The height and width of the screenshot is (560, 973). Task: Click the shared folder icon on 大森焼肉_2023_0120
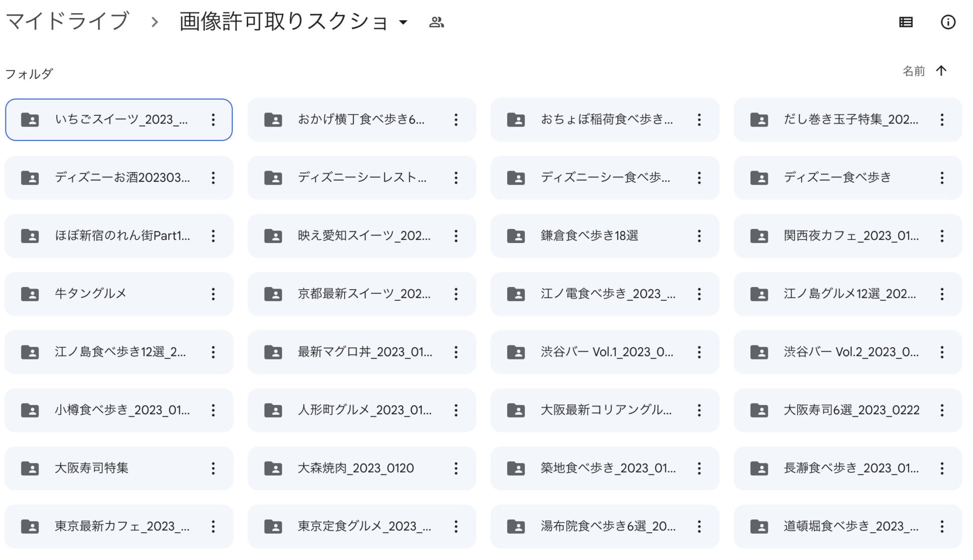pyautogui.click(x=273, y=468)
